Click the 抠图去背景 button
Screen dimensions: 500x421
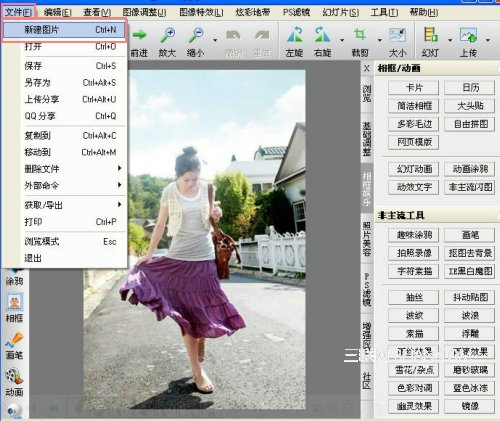point(470,253)
